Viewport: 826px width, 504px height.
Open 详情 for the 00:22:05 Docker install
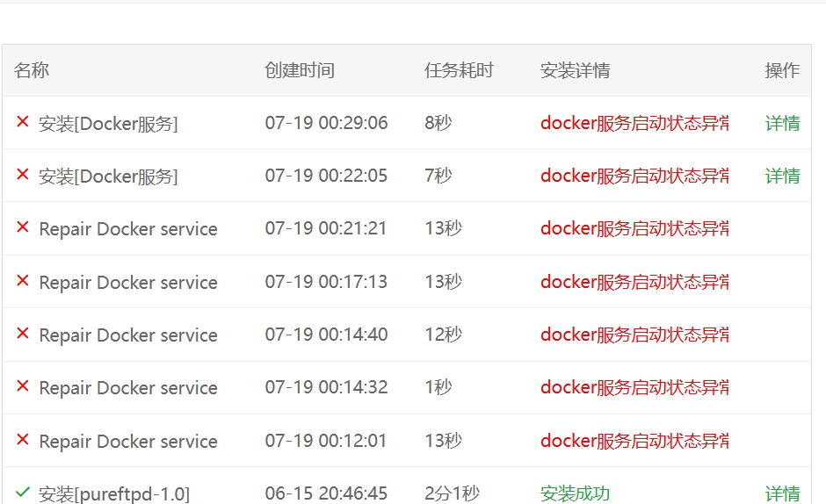[x=782, y=176]
